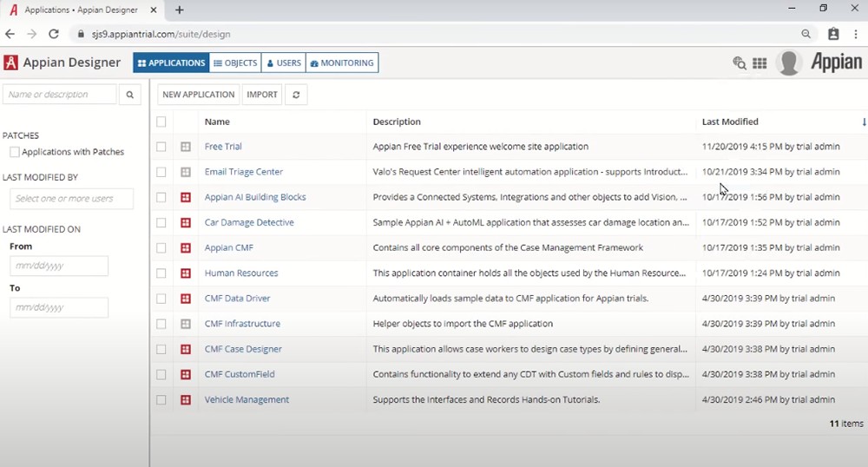Image resolution: width=868 pixels, height=467 pixels.
Task: Click the search magnifier button in sidebar
Action: pos(129,95)
